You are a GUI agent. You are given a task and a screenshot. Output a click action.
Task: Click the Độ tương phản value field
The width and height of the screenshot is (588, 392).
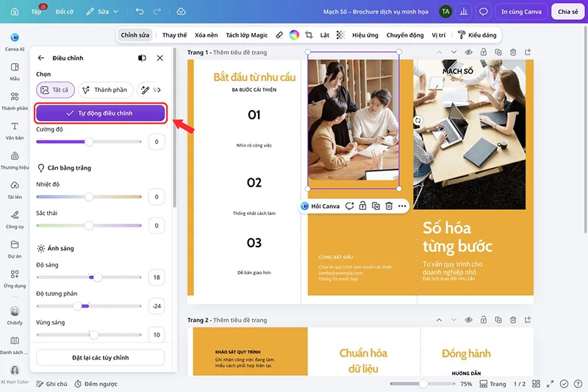[157, 306]
